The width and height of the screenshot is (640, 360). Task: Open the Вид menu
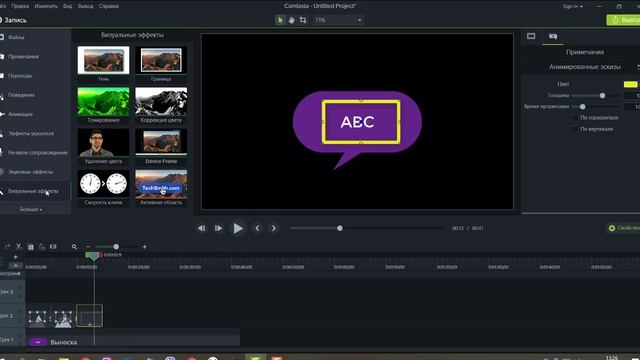point(67,6)
